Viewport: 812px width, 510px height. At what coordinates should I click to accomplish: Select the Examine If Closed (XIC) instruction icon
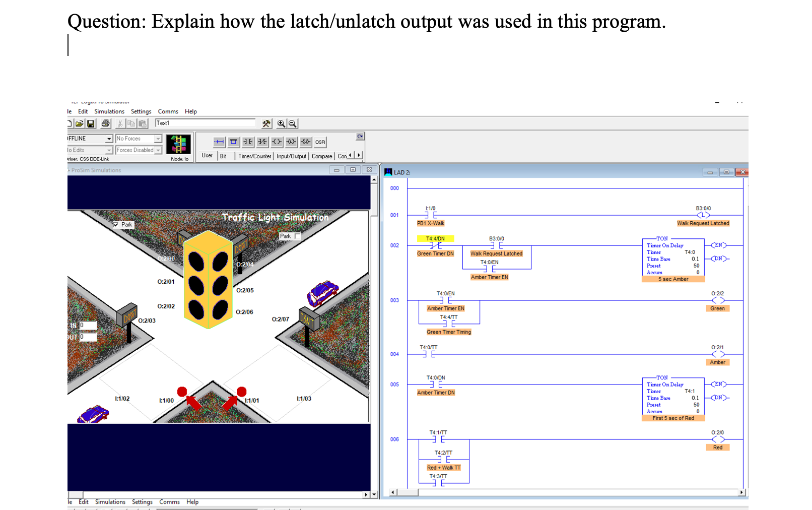[248, 142]
